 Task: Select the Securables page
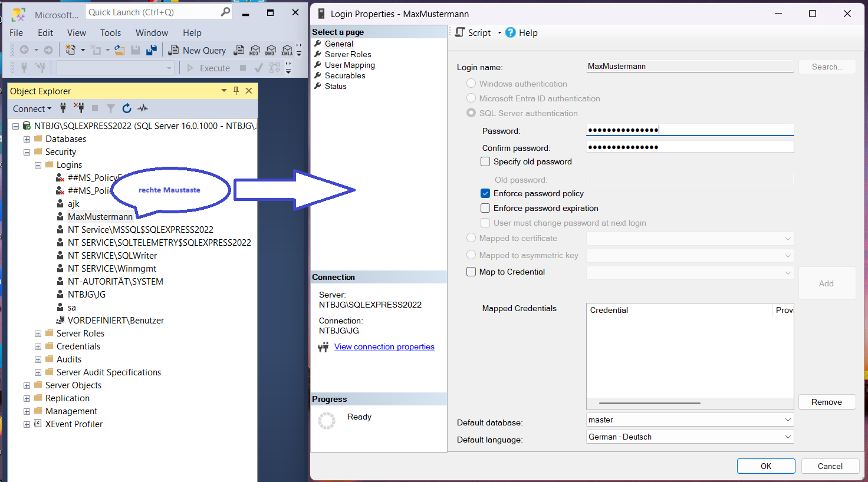pos(345,75)
